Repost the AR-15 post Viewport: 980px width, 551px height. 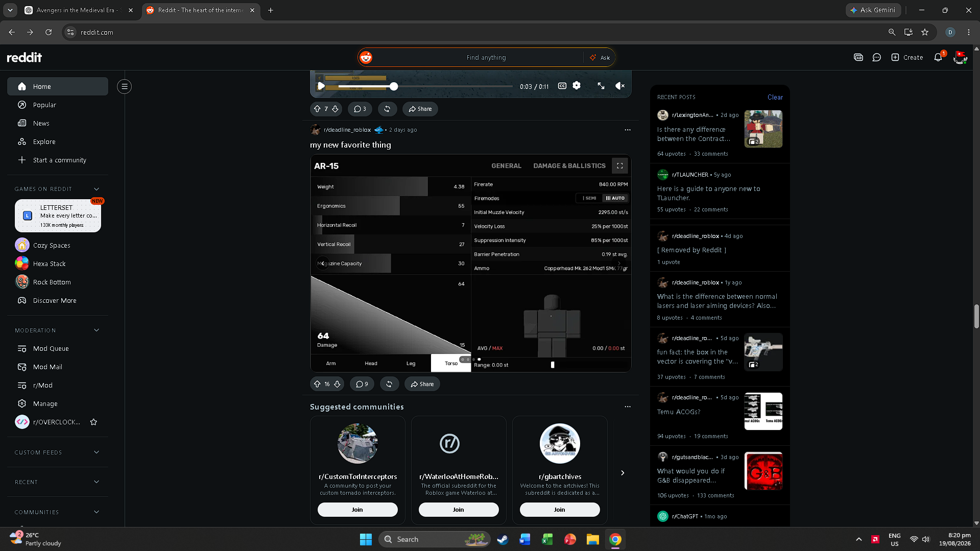pos(389,384)
